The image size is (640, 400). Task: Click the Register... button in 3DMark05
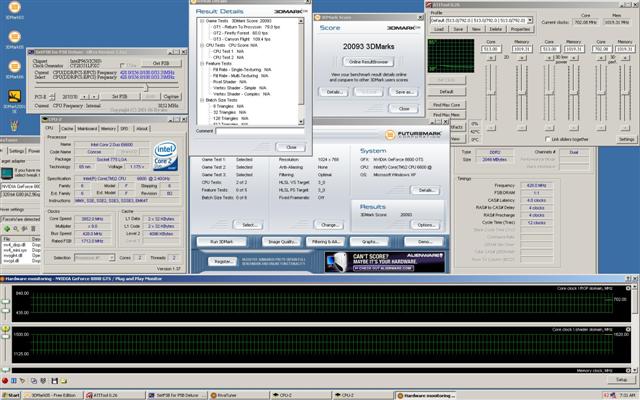pos(222,261)
